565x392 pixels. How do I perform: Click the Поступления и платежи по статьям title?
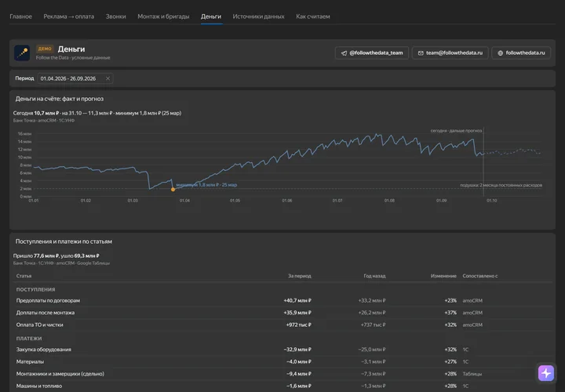64,241
